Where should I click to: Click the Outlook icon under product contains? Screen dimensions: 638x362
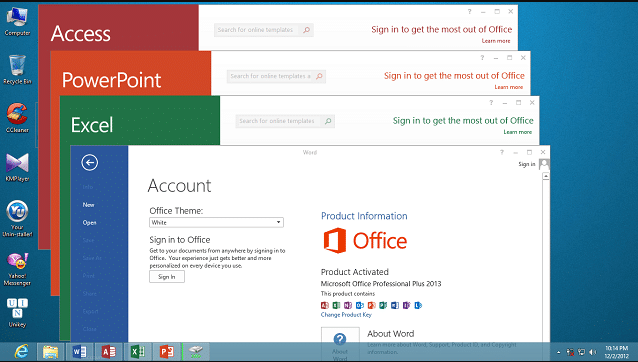point(360,305)
